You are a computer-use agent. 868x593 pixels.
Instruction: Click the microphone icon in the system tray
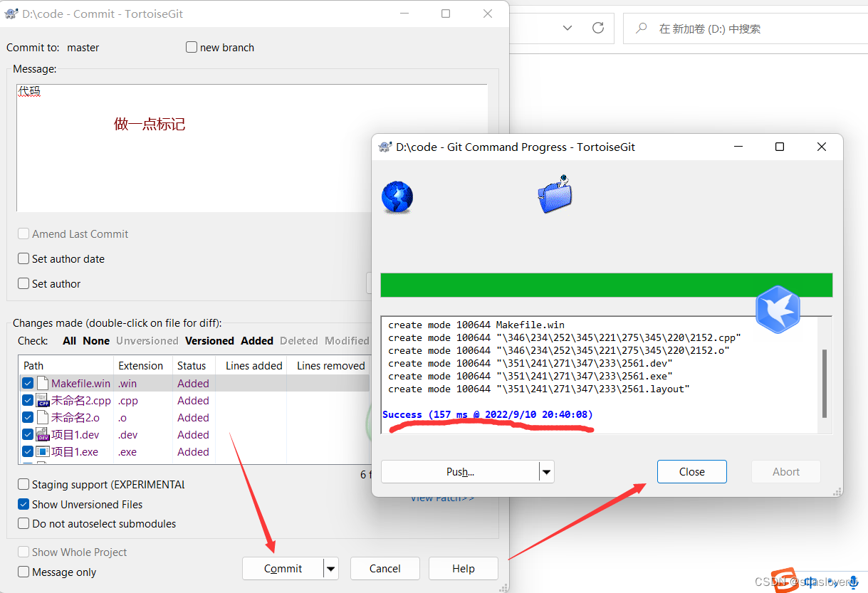(x=853, y=582)
